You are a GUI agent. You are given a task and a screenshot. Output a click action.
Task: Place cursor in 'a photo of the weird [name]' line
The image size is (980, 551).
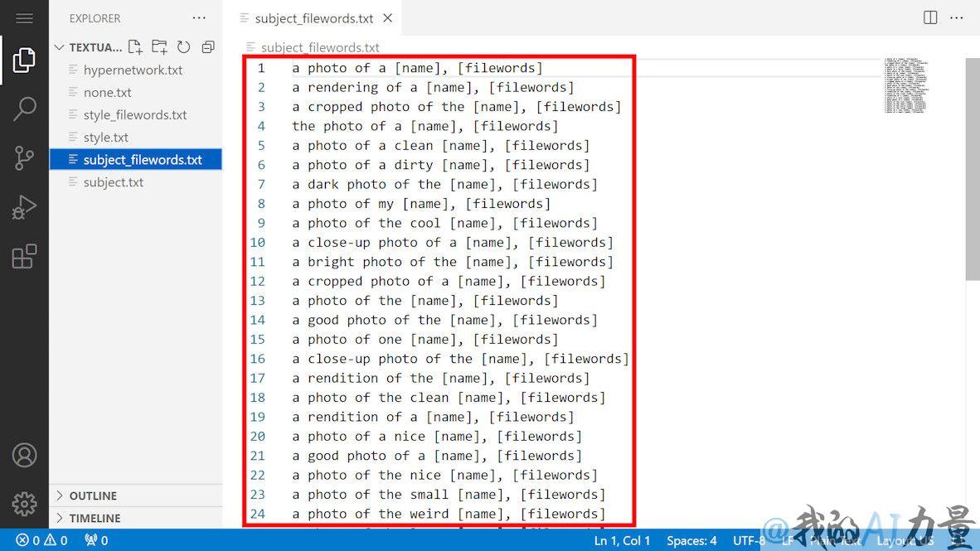[448, 514]
